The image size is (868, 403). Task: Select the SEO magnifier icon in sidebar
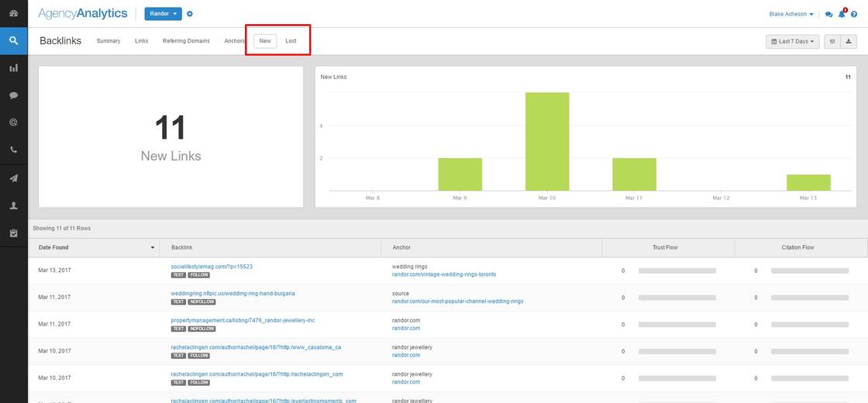tap(14, 41)
